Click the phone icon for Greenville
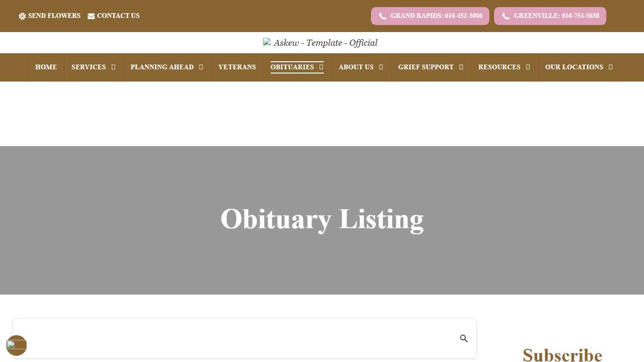The height and width of the screenshot is (362, 644). coord(505,16)
